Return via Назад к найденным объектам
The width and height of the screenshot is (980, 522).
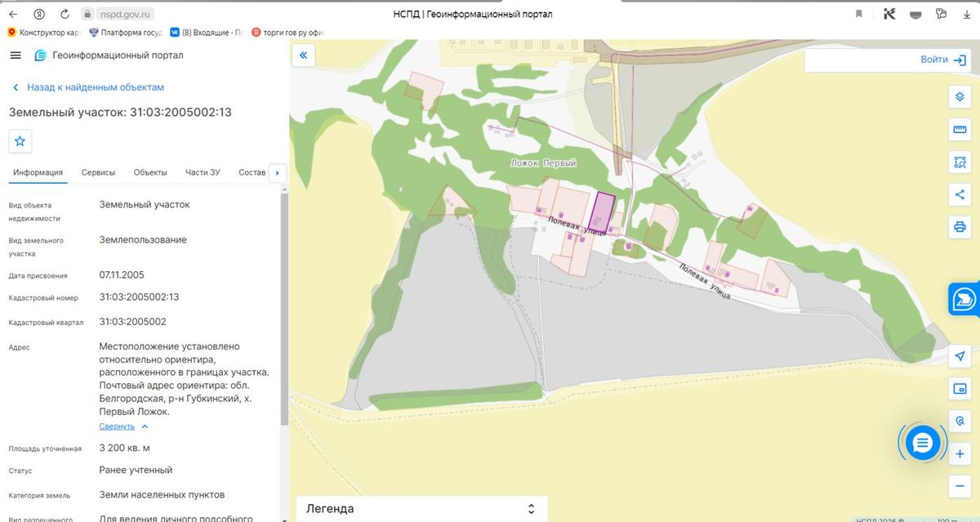[x=87, y=87]
